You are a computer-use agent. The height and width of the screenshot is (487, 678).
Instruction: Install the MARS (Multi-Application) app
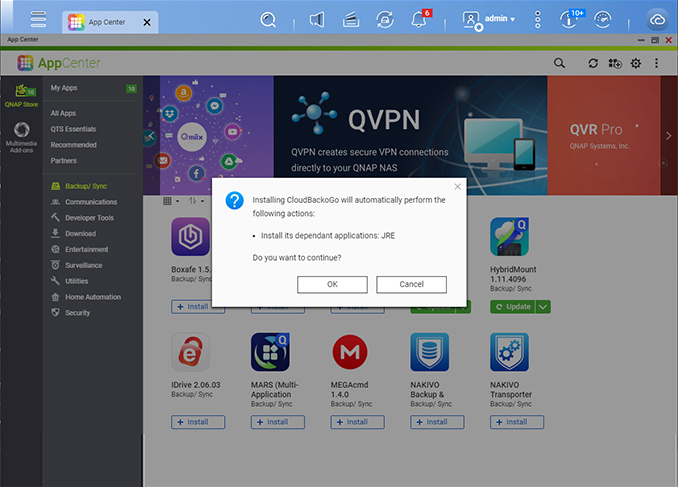[278, 422]
